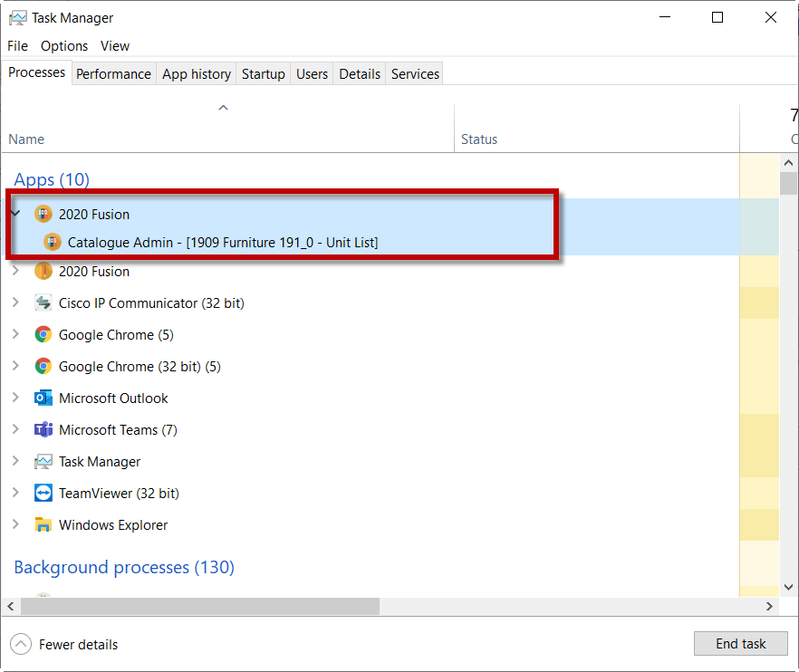The height and width of the screenshot is (672, 799).
Task: Click the Task Manager title bar icon
Action: click(x=18, y=18)
